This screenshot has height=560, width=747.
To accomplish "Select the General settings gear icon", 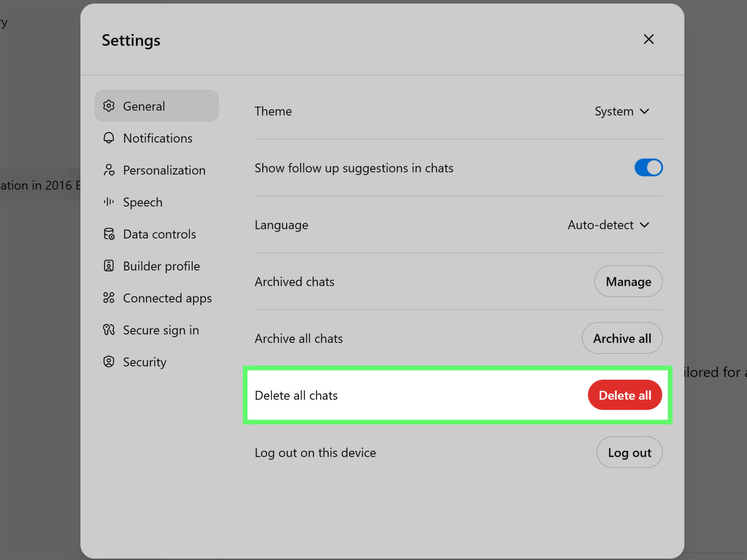I will (x=109, y=106).
